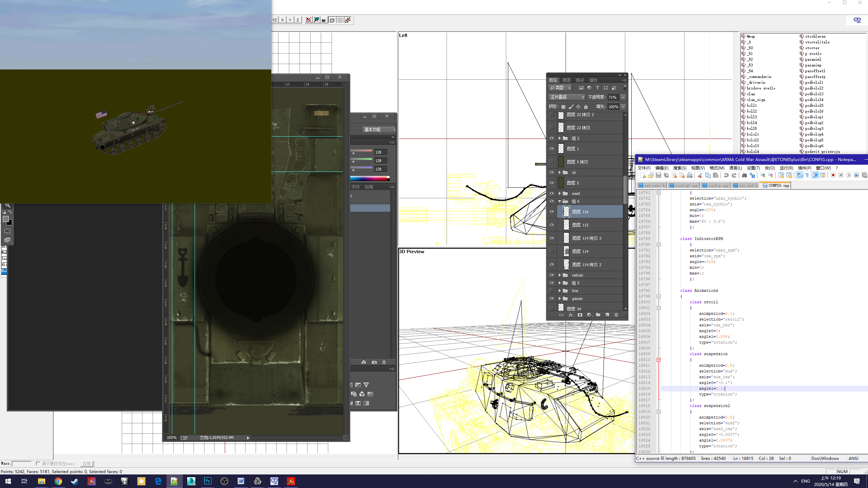The height and width of the screenshot is (488, 868).
Task: Click the Record macro red dot icon
Action: coord(833,175)
